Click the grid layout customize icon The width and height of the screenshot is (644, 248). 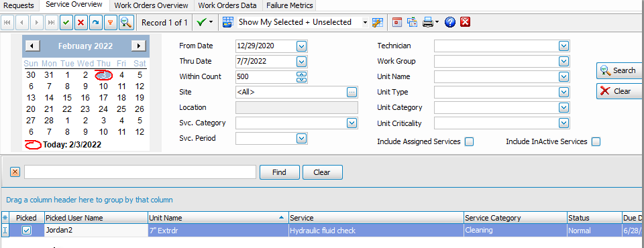click(x=378, y=22)
